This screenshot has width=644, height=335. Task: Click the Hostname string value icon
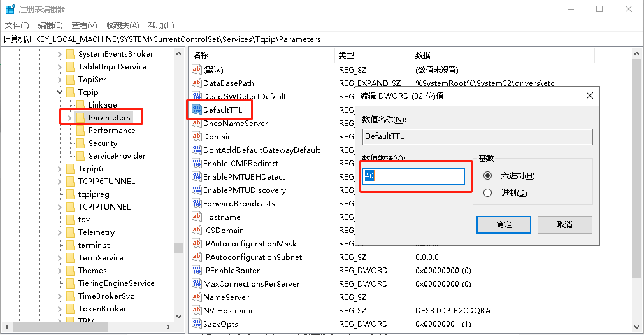197,217
